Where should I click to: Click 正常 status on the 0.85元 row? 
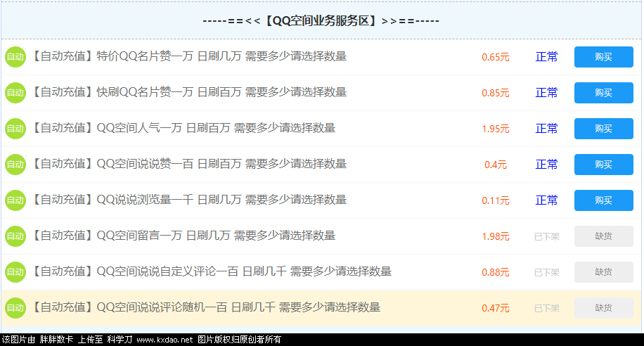pyautogui.click(x=547, y=92)
